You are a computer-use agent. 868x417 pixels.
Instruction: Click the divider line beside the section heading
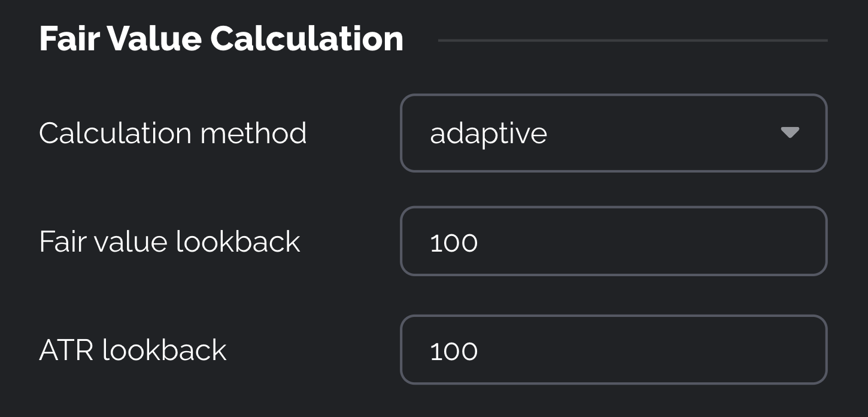[632, 40]
